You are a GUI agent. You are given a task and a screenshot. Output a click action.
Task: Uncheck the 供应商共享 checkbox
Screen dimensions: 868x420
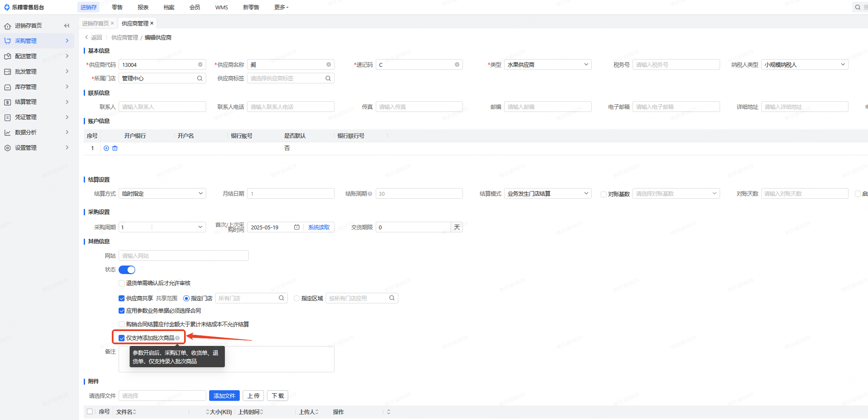pyautogui.click(x=122, y=298)
